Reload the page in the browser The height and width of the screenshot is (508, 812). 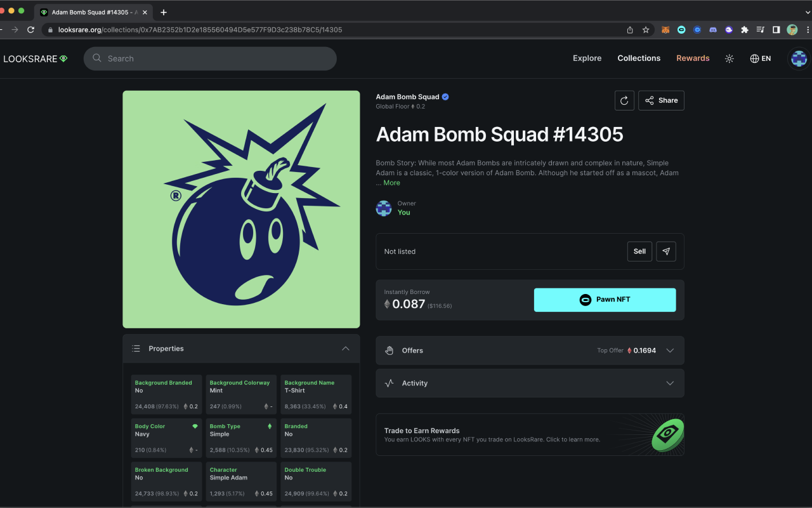pyautogui.click(x=30, y=30)
